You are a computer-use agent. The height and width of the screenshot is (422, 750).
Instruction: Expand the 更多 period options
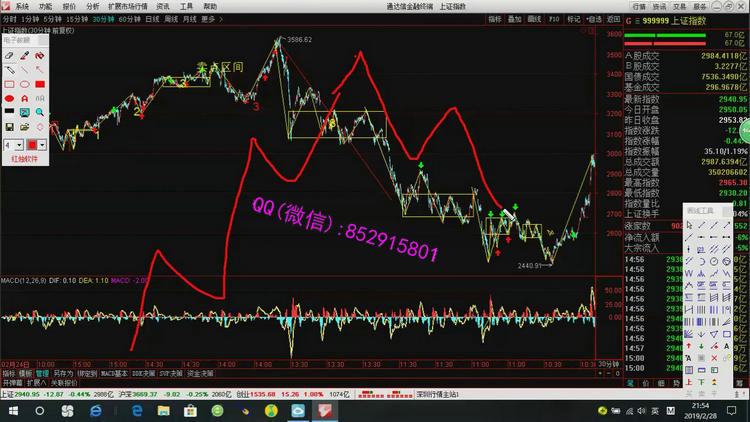(208, 19)
